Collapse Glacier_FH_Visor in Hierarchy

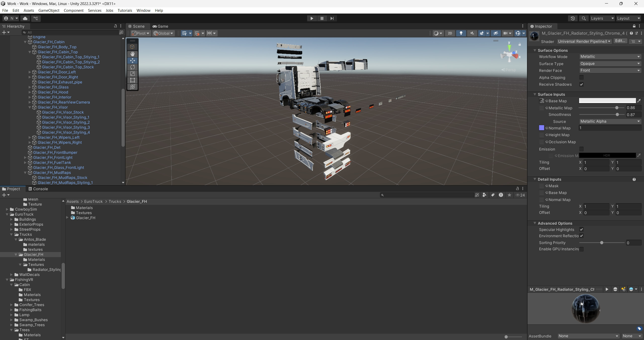click(x=30, y=107)
